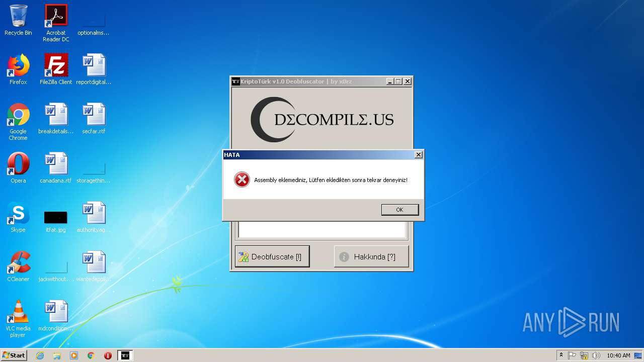Open Windows Explorer from taskbar

click(57, 355)
